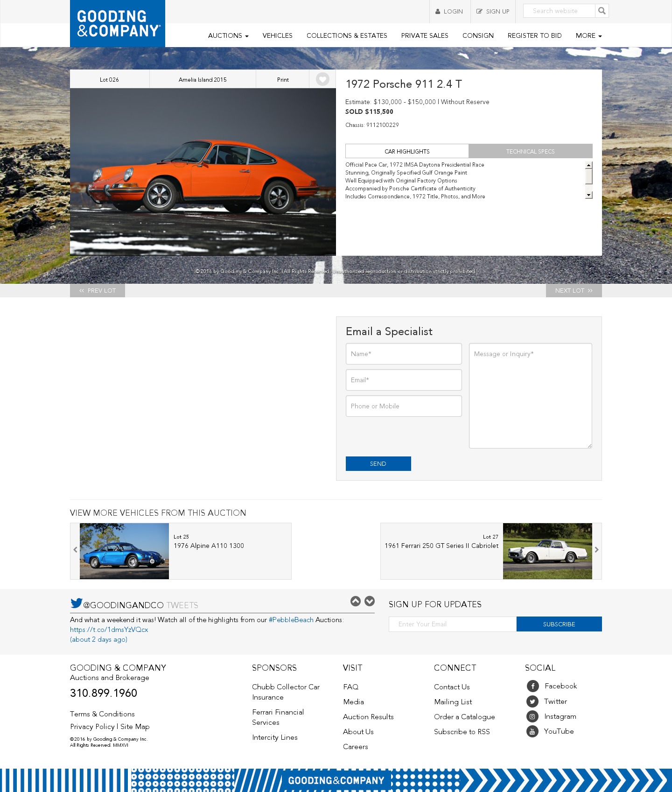This screenshot has height=792, width=672.
Task: Open the Consign page
Action: (x=478, y=35)
